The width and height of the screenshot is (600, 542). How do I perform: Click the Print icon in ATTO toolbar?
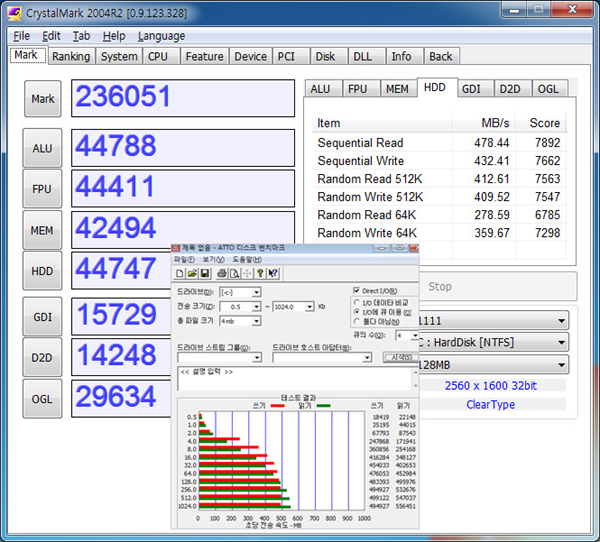coord(222,273)
